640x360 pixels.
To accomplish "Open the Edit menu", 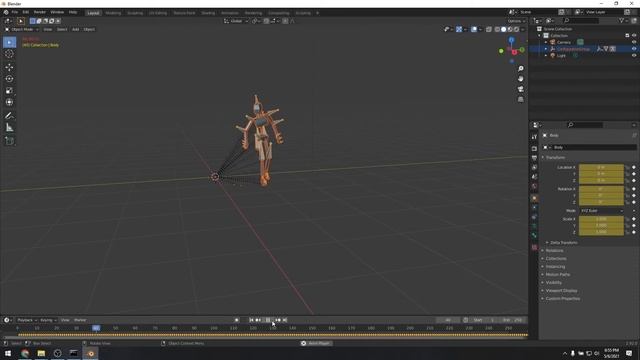I will point(26,12).
